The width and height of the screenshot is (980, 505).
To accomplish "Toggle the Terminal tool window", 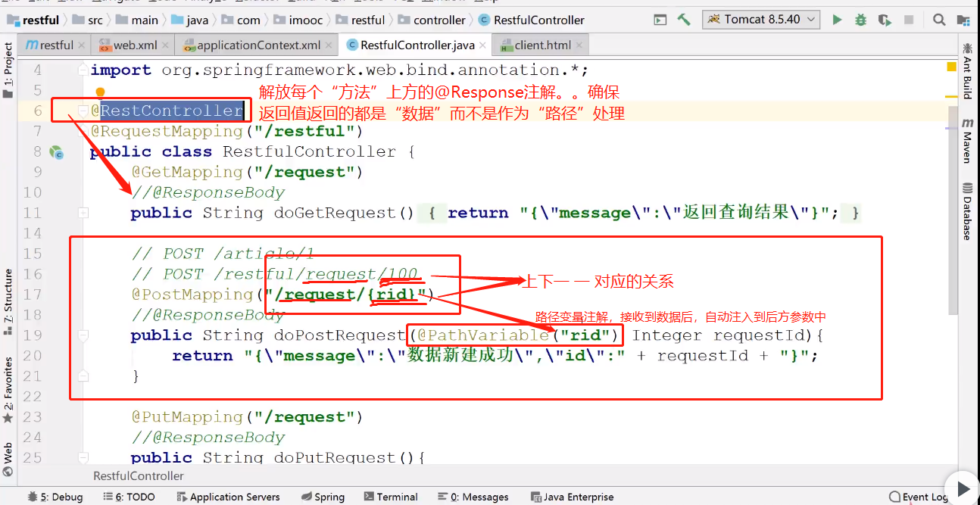I will tap(391, 497).
